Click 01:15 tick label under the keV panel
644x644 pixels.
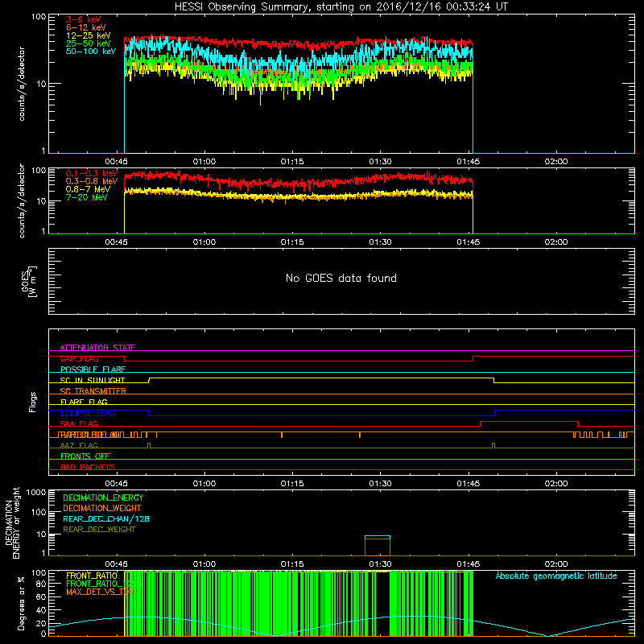292,162
